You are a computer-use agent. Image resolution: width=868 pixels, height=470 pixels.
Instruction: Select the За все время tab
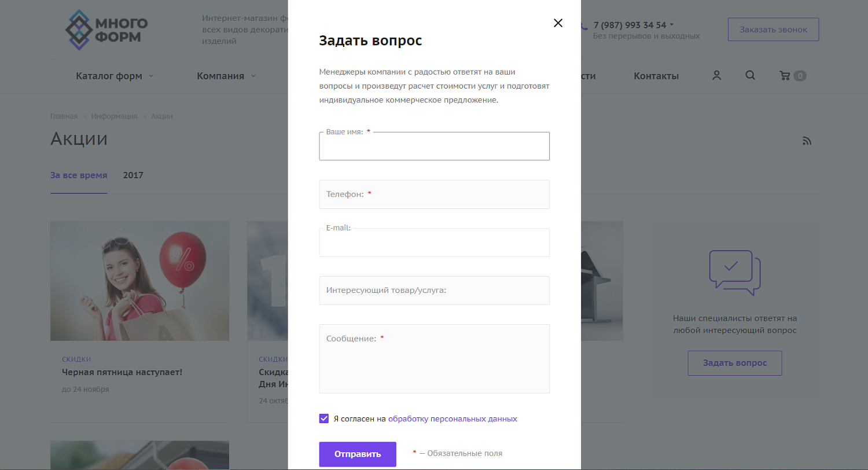pyautogui.click(x=79, y=175)
